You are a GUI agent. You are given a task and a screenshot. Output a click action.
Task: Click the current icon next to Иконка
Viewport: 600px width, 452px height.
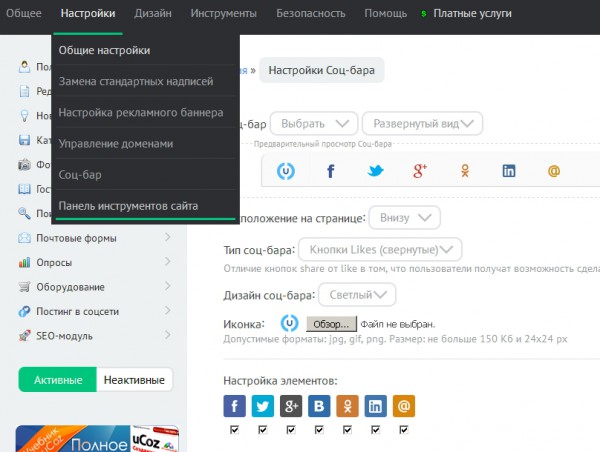tap(289, 323)
